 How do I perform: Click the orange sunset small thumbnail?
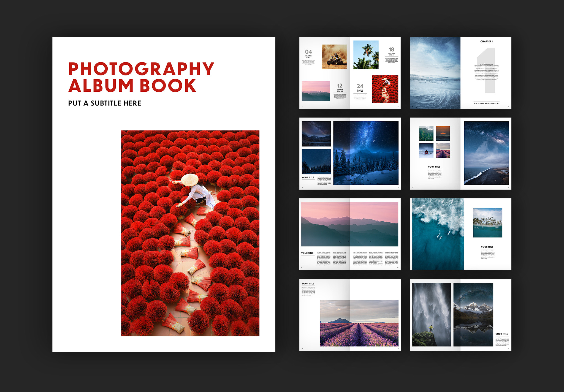click(443, 134)
